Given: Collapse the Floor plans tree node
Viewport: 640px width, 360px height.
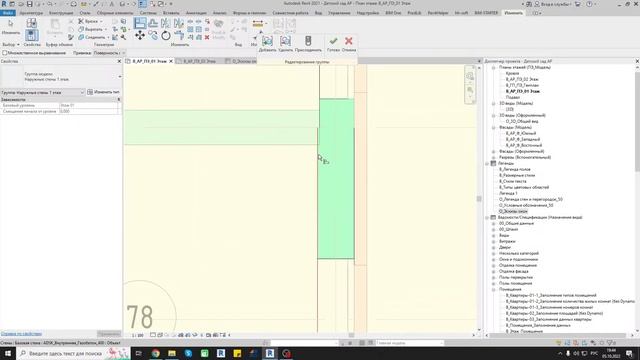Looking at the screenshot, I should tap(493, 67).
